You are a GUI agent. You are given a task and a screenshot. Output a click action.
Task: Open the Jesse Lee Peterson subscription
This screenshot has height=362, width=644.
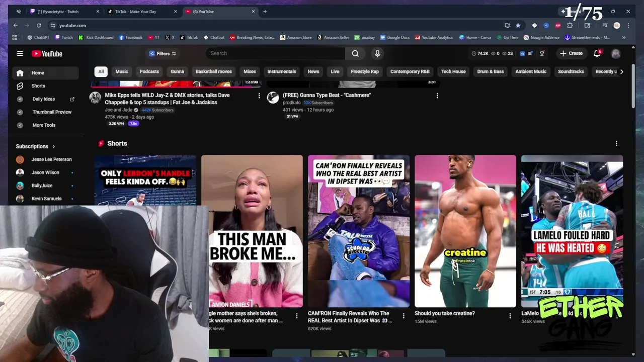45,159
